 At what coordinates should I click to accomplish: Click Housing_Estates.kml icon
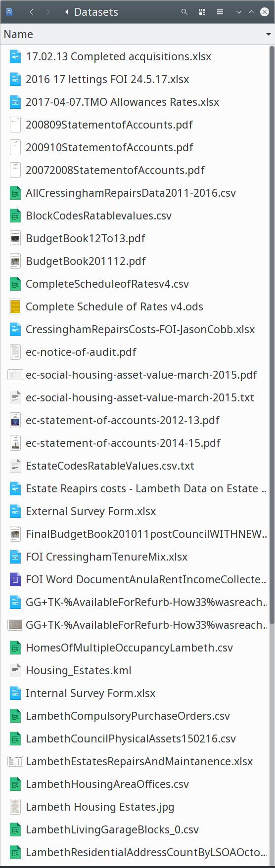15,670
